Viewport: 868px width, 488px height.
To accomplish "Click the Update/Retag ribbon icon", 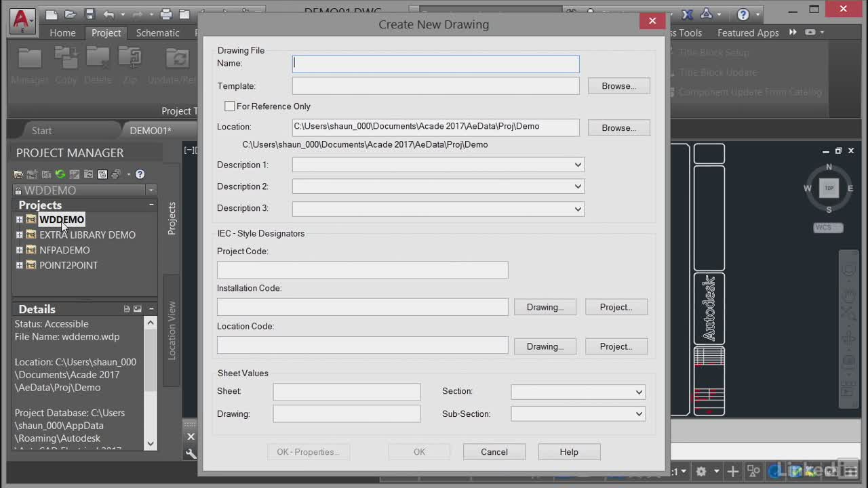I will (177, 58).
